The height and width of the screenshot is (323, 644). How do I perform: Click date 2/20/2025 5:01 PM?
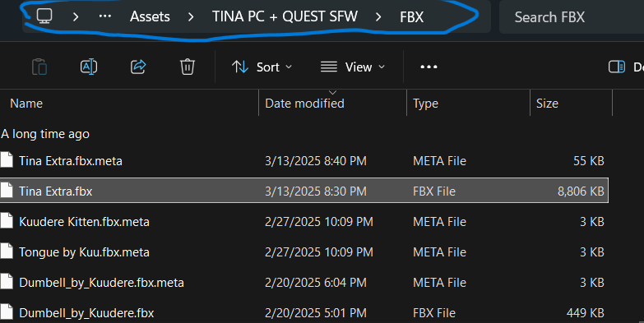[316, 313]
